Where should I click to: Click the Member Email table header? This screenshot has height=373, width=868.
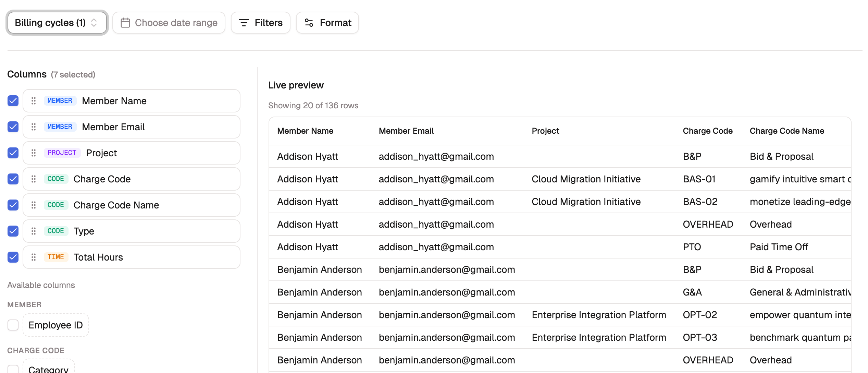[406, 131]
